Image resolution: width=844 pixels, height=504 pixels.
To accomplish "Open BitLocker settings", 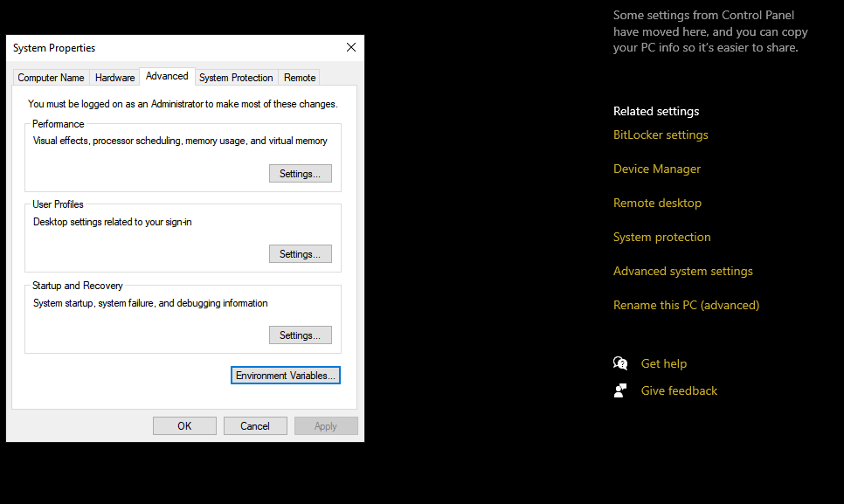I will click(x=661, y=135).
